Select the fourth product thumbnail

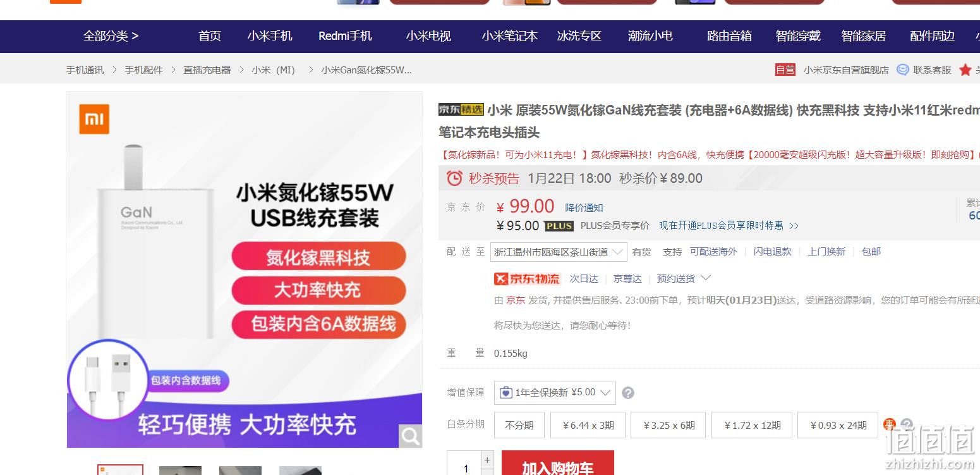coord(300,471)
